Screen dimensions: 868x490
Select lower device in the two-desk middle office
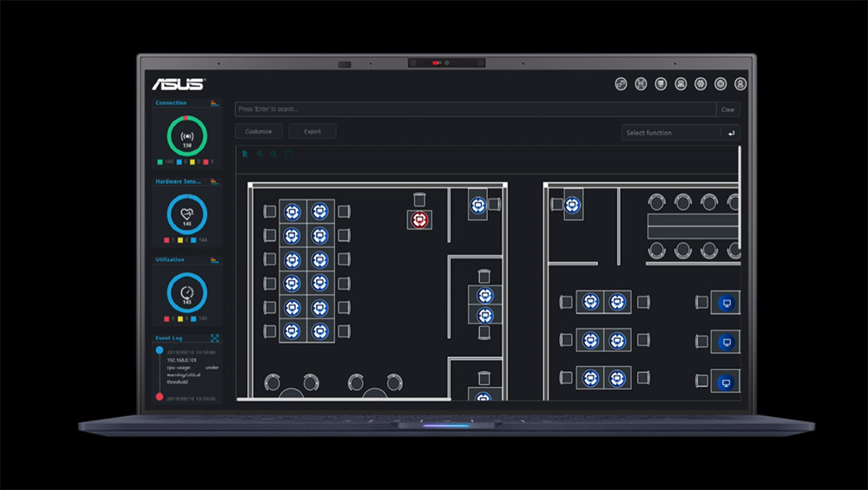coord(485,315)
